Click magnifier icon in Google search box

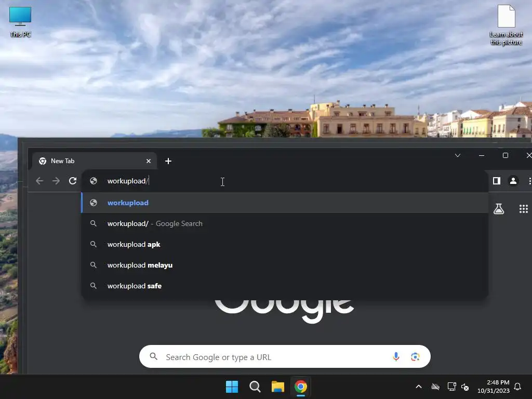tap(154, 356)
